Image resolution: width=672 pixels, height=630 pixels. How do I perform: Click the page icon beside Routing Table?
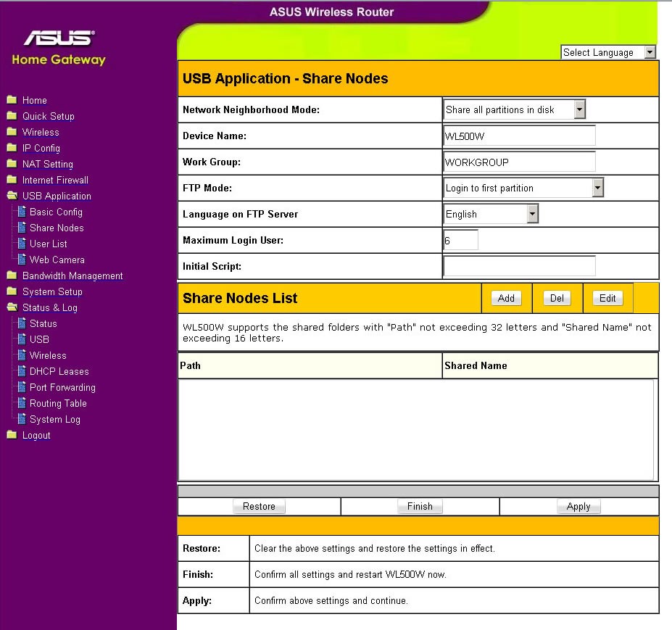coord(22,403)
